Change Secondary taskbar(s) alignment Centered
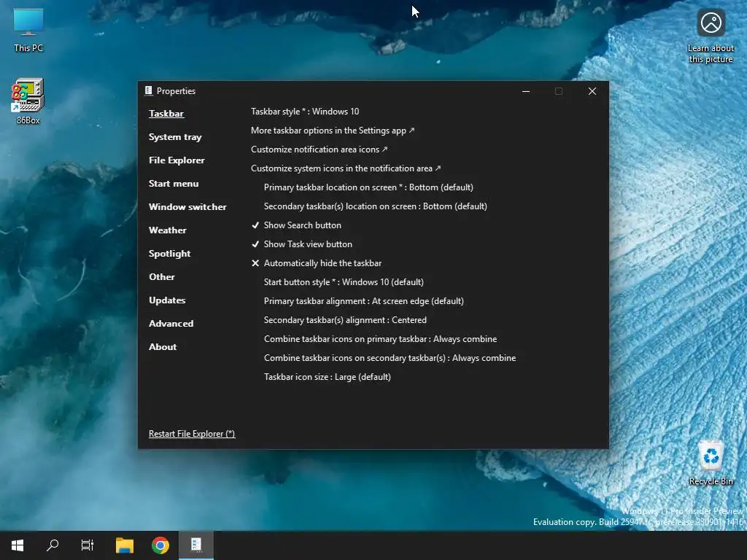 (345, 320)
